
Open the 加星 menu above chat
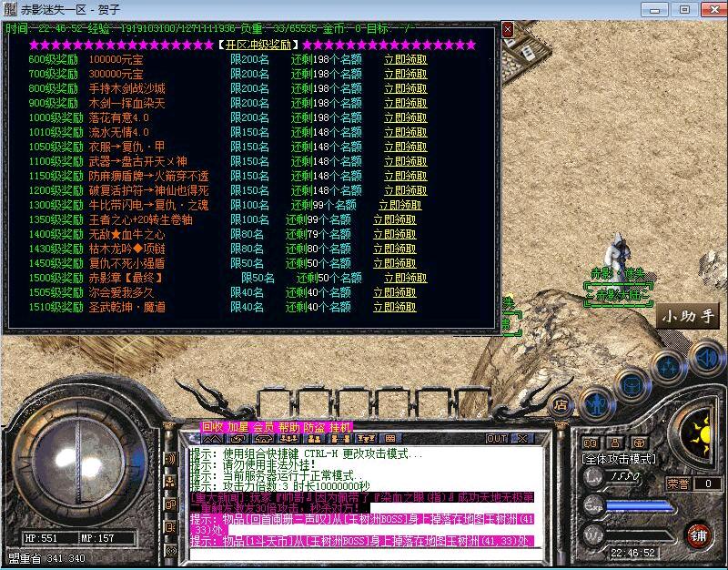coord(238,427)
